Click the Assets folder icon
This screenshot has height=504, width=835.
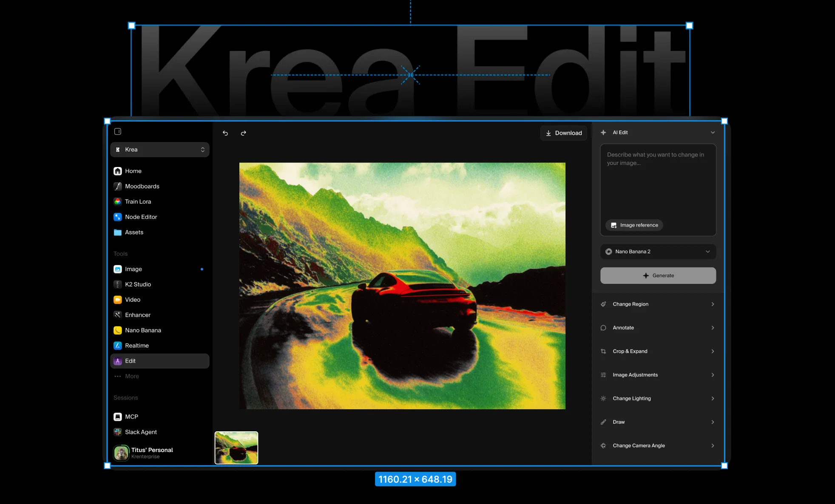[x=118, y=232]
